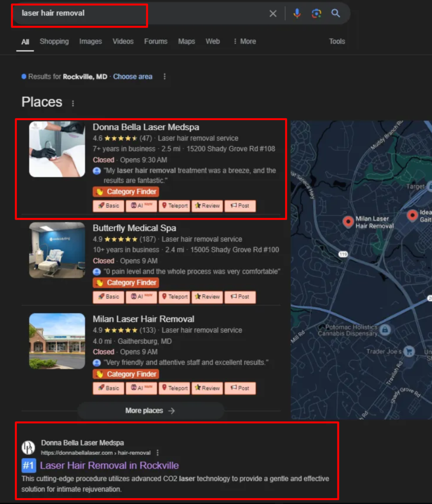This screenshot has width=432, height=504.
Task: Click the More places button
Action: coord(151,411)
